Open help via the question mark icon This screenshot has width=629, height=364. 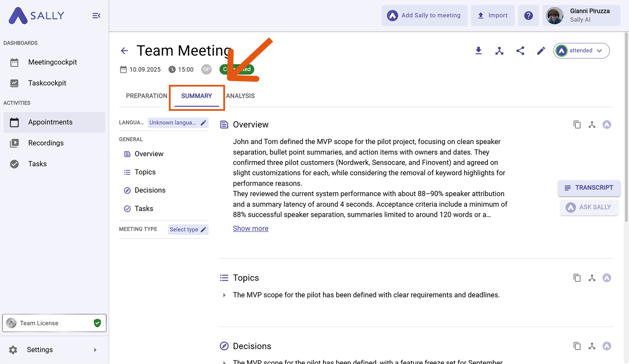(528, 16)
